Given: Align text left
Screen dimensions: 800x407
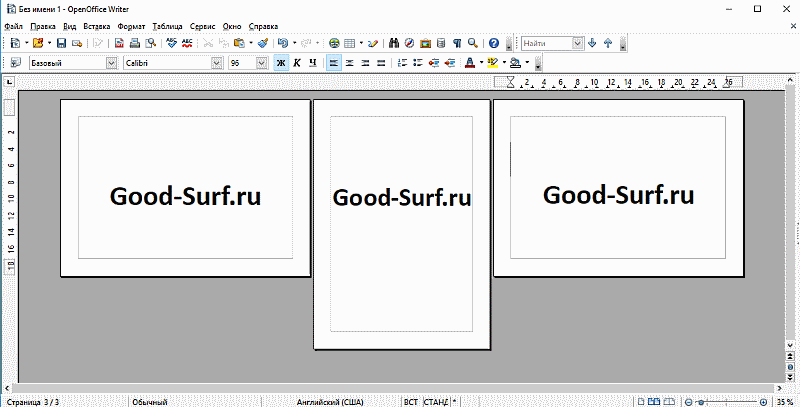Looking at the screenshot, I should (334, 63).
